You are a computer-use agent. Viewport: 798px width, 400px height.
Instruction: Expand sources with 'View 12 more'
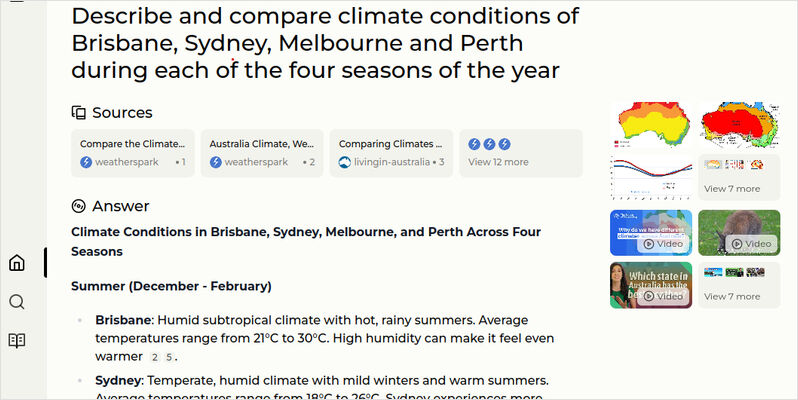[x=521, y=153]
